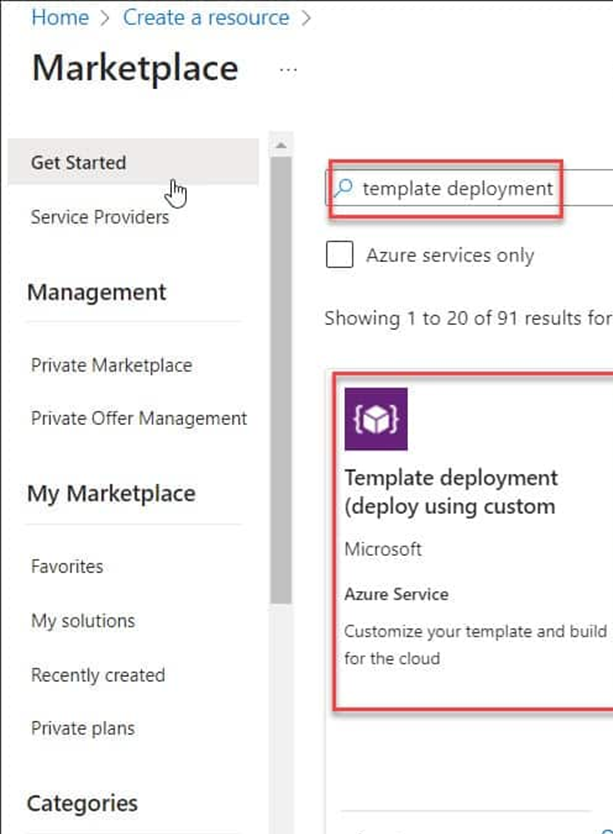Go to Create a resource breadcrumb
This screenshot has height=834, width=613.
tap(206, 18)
